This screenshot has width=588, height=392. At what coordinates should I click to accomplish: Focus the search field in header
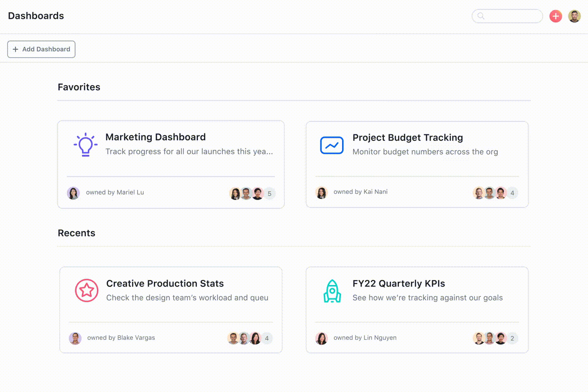point(507,16)
